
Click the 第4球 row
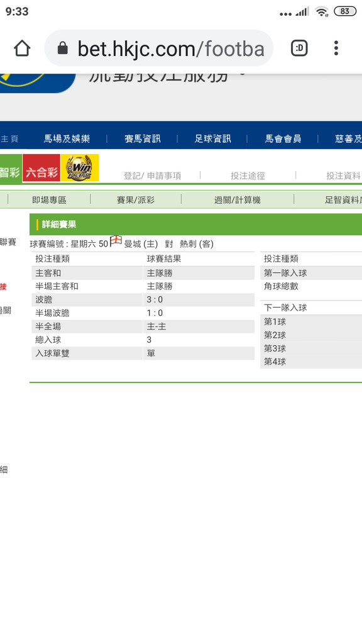pyautogui.click(x=311, y=362)
